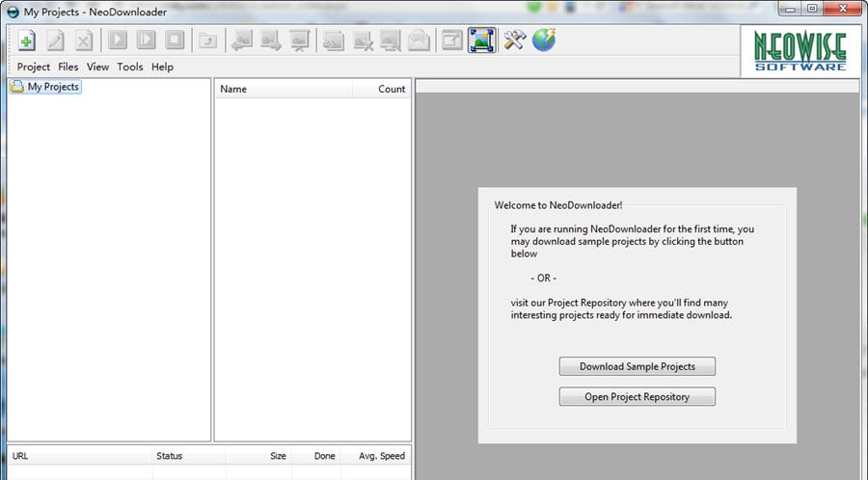
Task: Create a new project with the green plus icon
Action: 26,40
